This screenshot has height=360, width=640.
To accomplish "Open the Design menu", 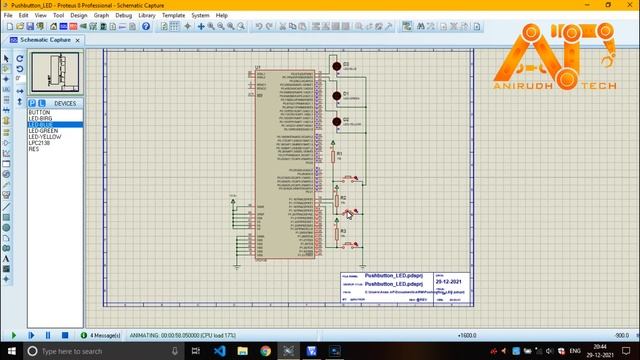I will [79, 15].
